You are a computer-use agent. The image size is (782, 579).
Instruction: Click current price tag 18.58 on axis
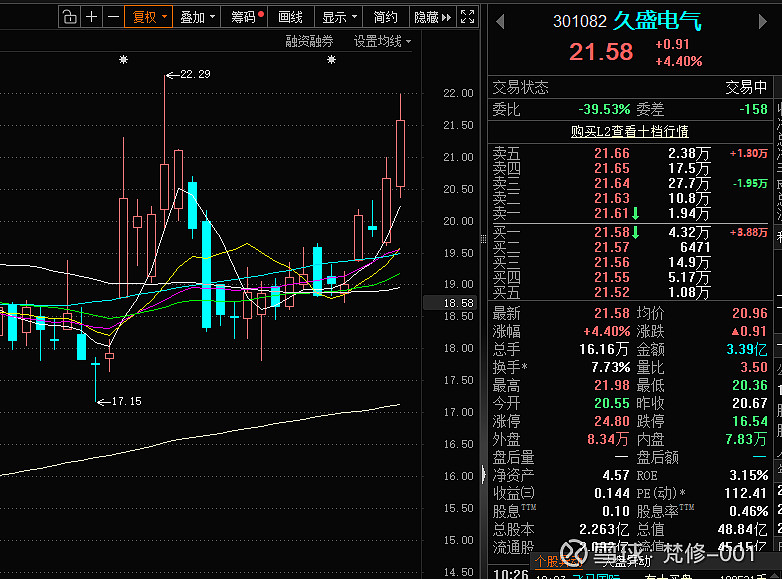pyautogui.click(x=451, y=303)
